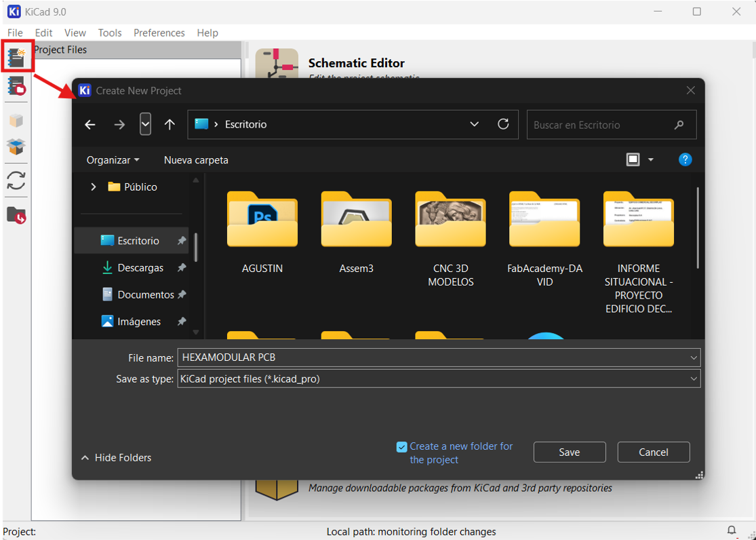Open existing project via second KiCad toolbar icon
Image resolution: width=756 pixels, height=540 pixels.
(x=16, y=86)
